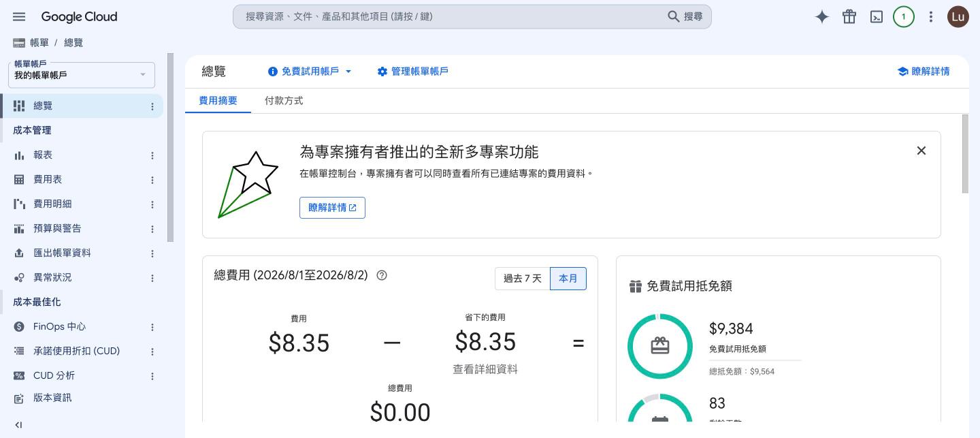Close the 多專案功能 announcement banner

click(x=921, y=151)
